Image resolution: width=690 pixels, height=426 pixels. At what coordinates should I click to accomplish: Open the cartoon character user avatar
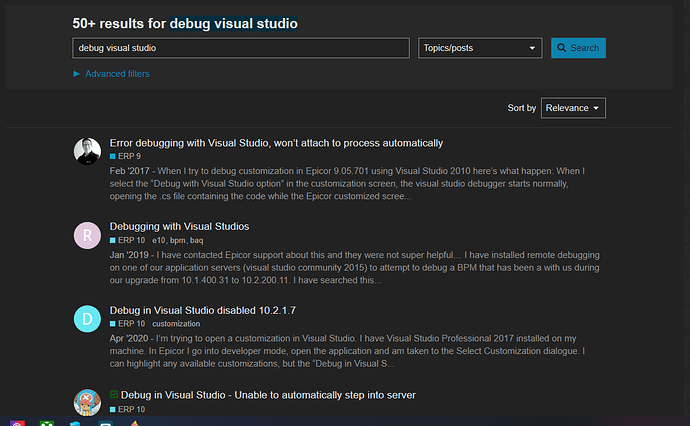coord(87,402)
